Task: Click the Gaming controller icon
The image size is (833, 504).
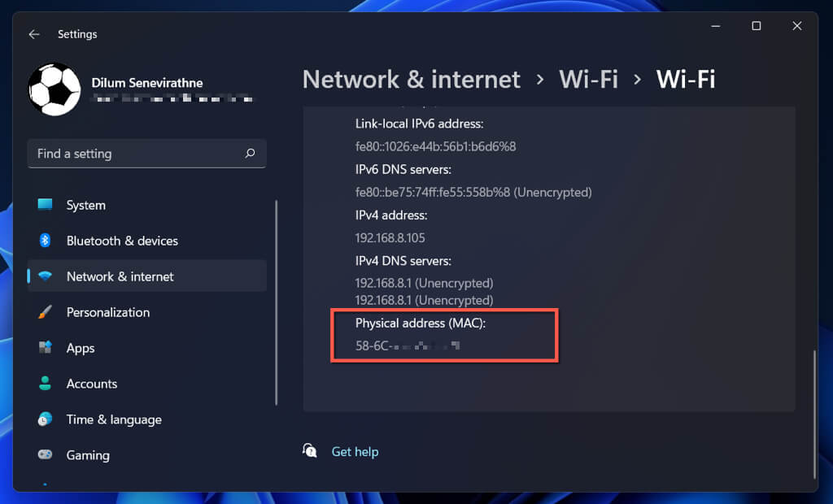Action: (46, 455)
